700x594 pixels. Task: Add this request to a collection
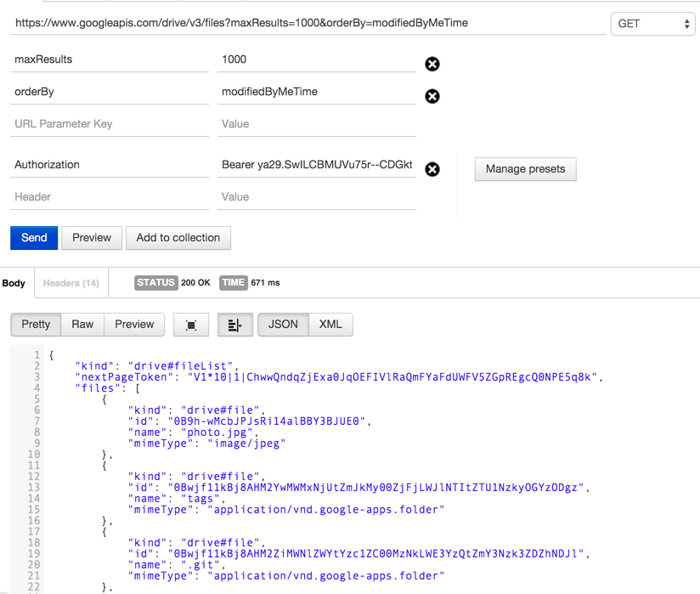pyautogui.click(x=178, y=238)
